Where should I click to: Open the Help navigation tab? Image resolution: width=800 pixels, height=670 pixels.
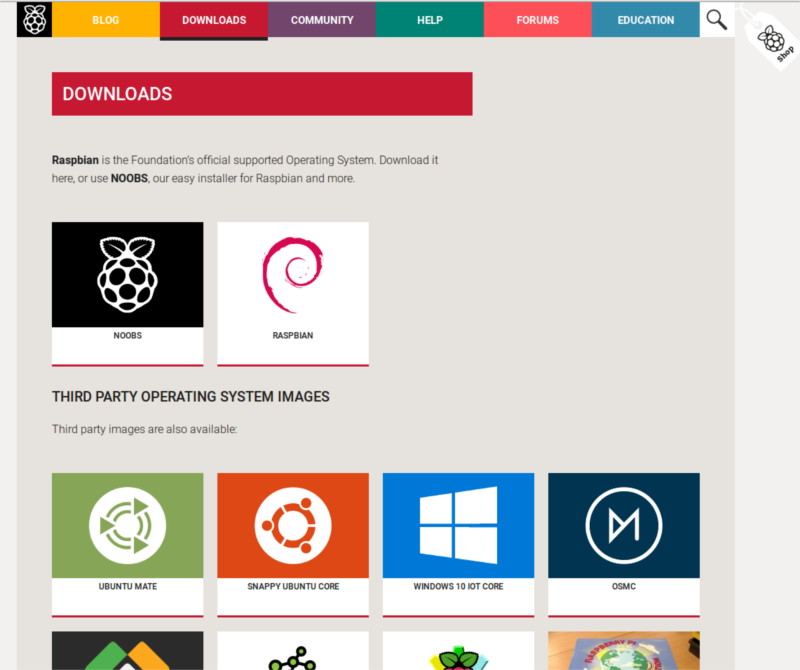click(x=430, y=20)
